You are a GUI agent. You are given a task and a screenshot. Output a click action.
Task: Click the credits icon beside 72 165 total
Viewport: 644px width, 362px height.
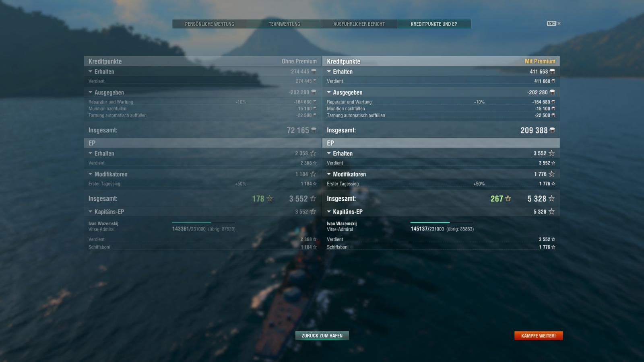tap(314, 130)
